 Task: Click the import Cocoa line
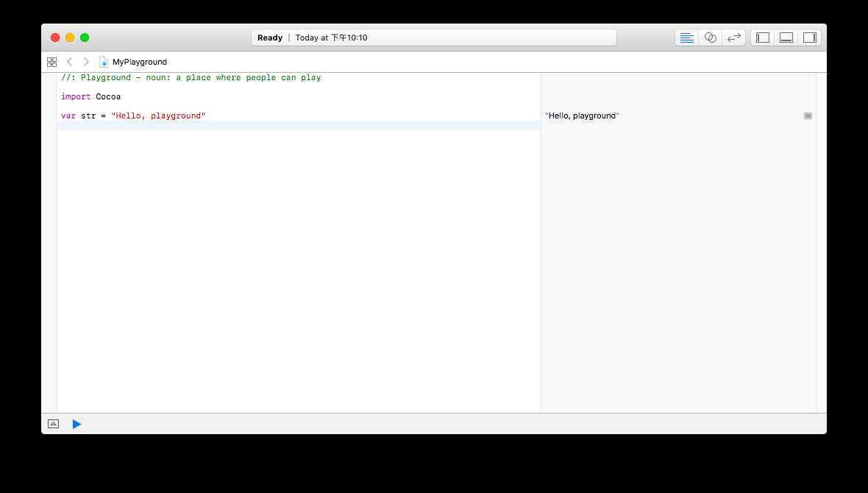[x=90, y=96]
